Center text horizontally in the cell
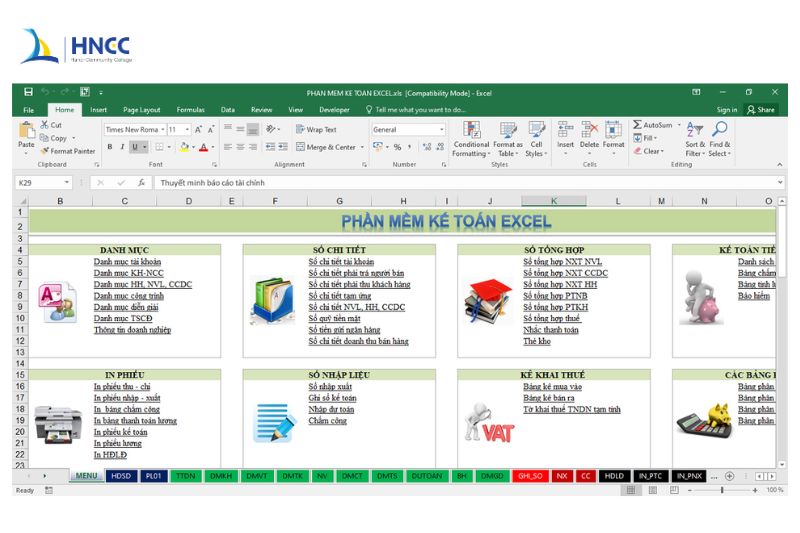The image size is (800, 533). pos(240,147)
